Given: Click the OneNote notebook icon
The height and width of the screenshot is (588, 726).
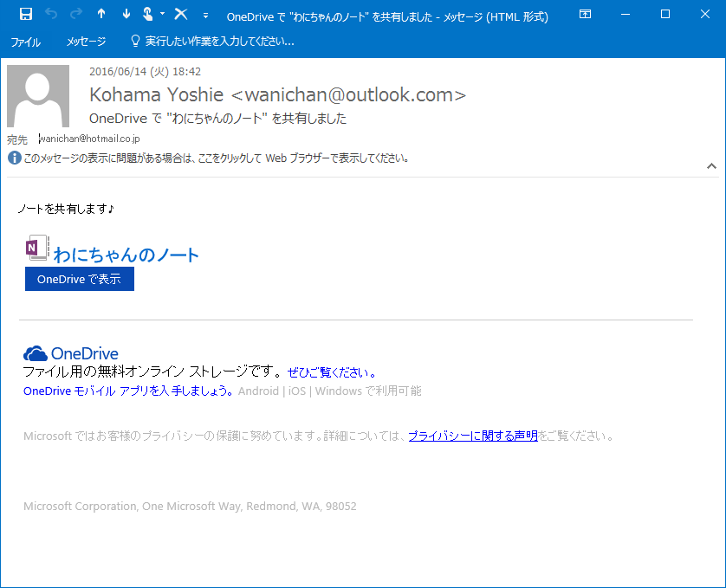Looking at the screenshot, I should coord(37,248).
